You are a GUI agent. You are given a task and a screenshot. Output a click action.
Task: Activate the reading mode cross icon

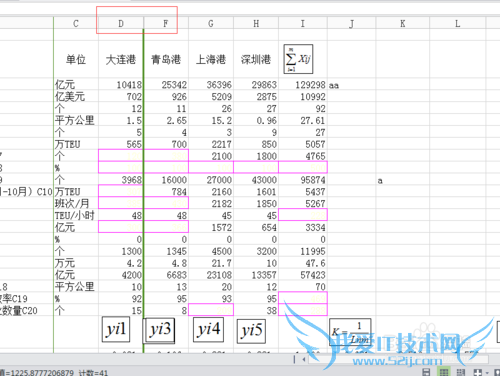[x=478, y=372]
